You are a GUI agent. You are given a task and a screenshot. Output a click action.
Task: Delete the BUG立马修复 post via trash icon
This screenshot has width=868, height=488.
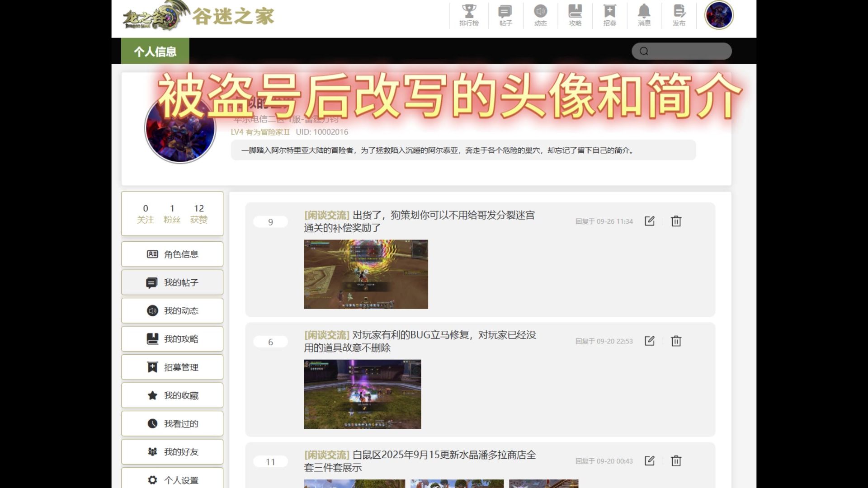coord(676,341)
